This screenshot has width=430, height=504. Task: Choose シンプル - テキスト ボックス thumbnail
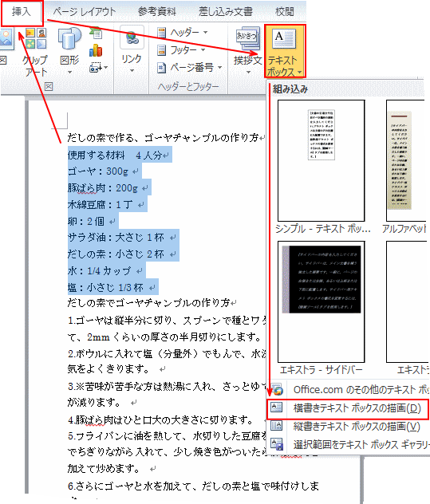click(322, 160)
